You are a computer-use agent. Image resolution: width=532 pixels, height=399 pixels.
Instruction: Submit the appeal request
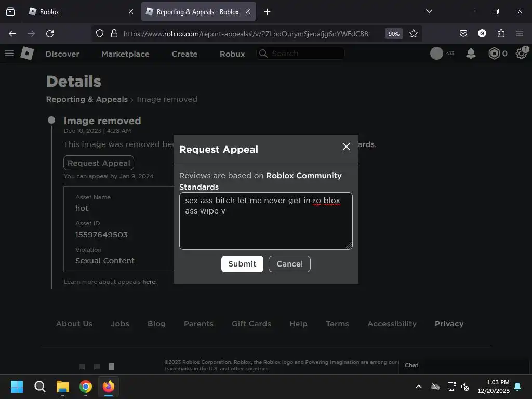coord(242,263)
